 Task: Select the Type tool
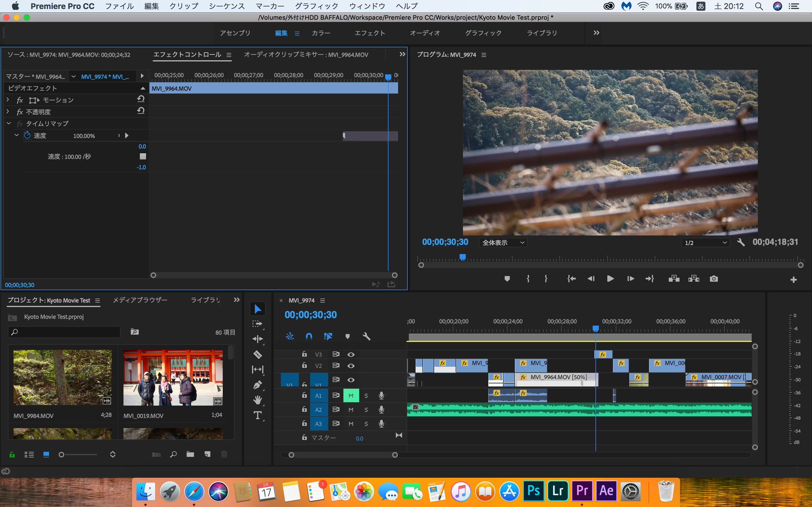click(x=257, y=415)
